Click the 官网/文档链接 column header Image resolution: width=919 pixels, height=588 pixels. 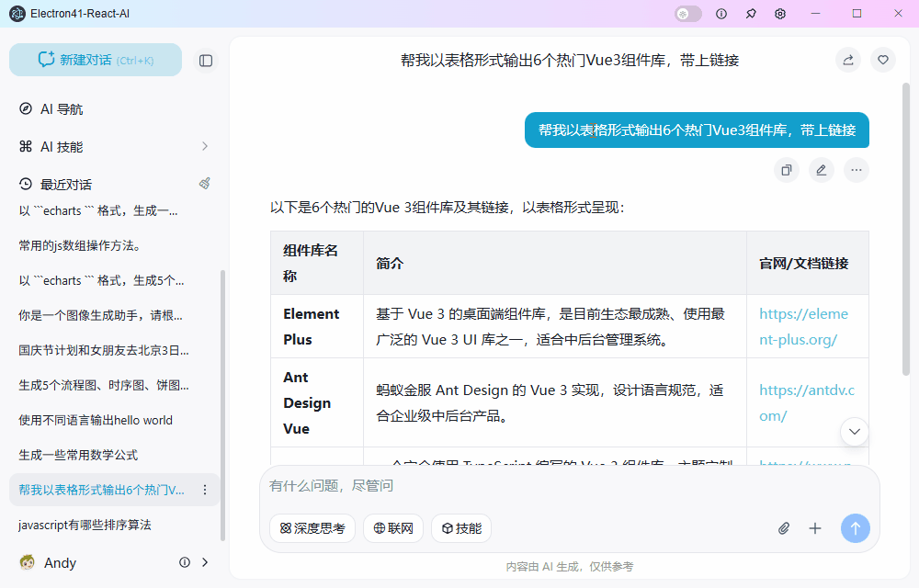(808, 263)
